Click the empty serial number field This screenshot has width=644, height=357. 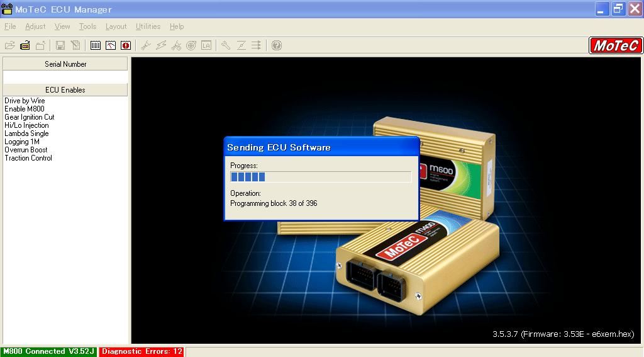(x=65, y=77)
